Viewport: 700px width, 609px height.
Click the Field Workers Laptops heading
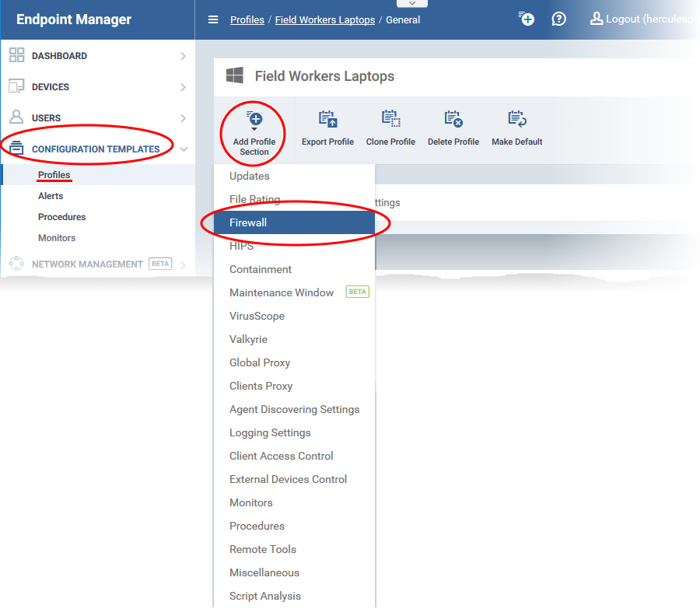pos(324,76)
